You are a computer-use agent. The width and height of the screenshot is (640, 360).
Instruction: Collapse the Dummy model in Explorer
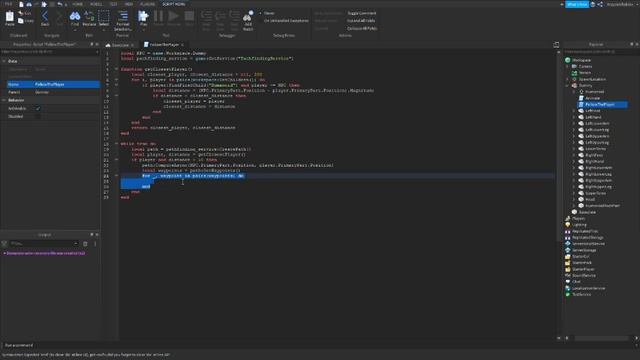(567, 86)
